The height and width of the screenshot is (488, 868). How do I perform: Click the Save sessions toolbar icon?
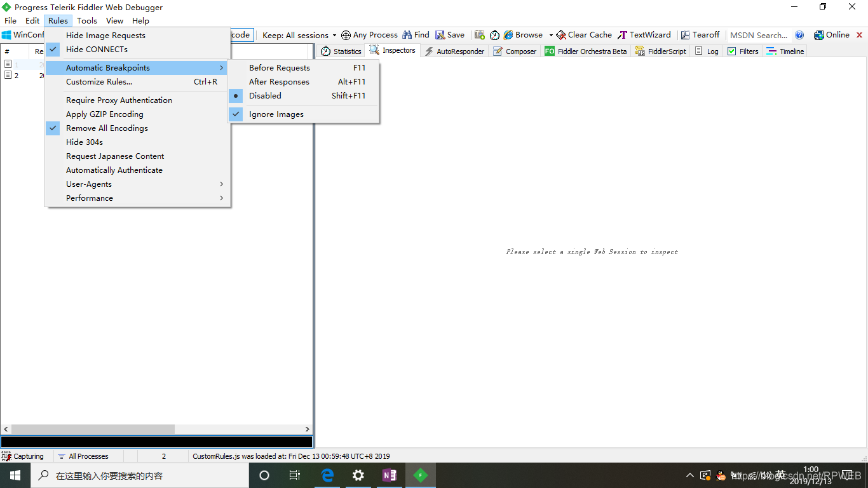point(440,35)
